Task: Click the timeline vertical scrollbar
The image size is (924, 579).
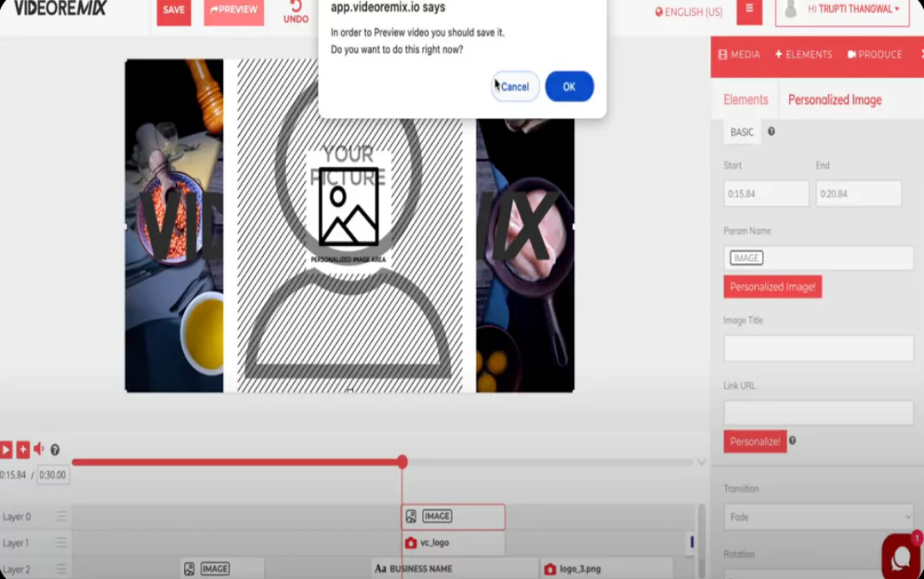Action: (701, 540)
